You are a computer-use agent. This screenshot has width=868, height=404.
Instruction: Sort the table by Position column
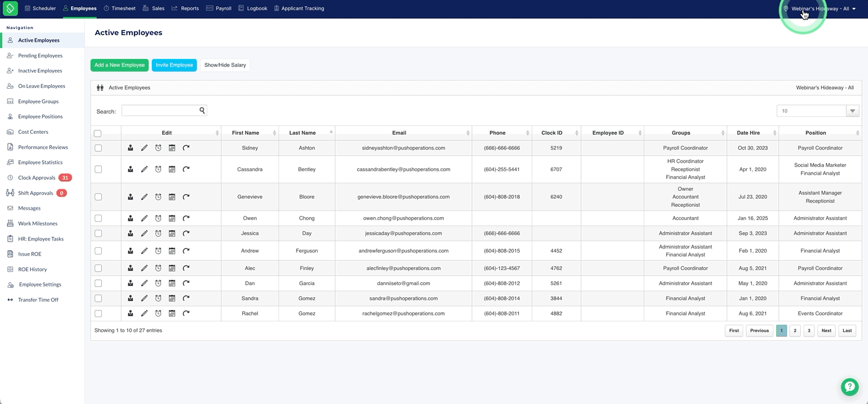820,133
